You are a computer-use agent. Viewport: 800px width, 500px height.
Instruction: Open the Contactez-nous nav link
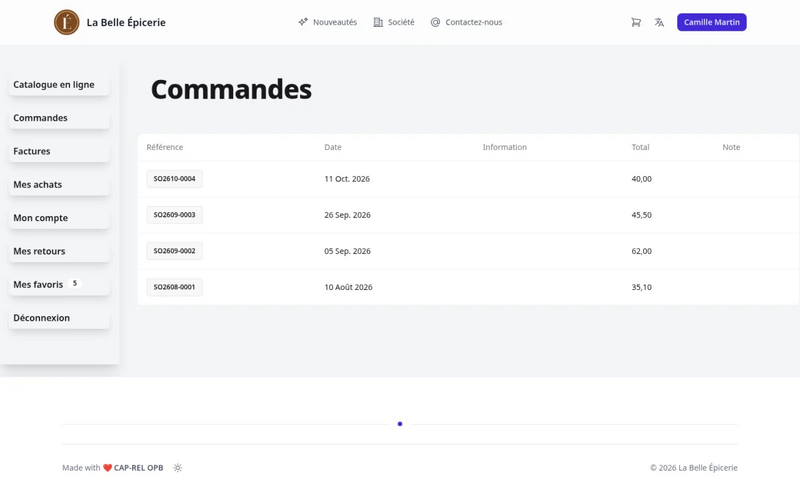[466, 22]
